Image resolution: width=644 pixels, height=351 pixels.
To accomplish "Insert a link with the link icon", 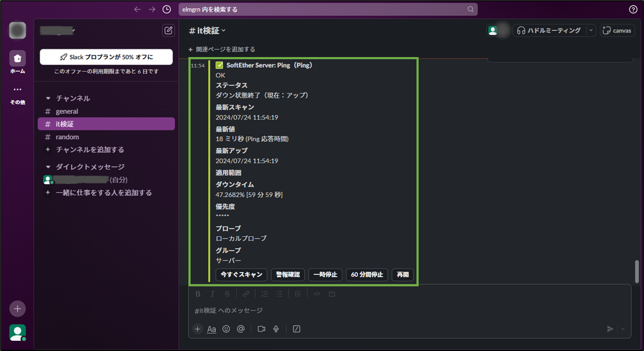I will coord(245,294).
